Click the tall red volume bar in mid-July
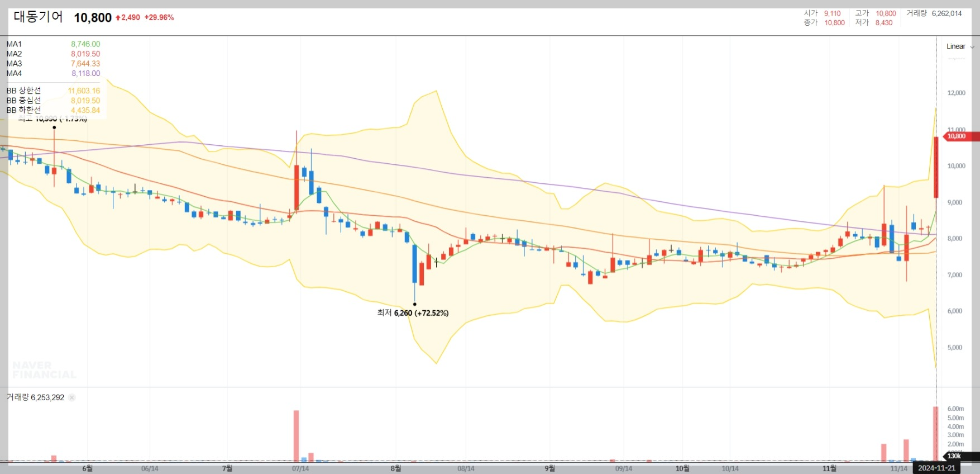 click(296, 436)
